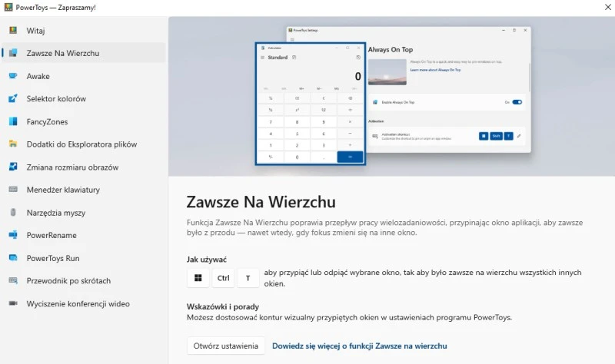Click the Przewodnik po skrótach icon
The image size is (615, 364).
click(13, 280)
